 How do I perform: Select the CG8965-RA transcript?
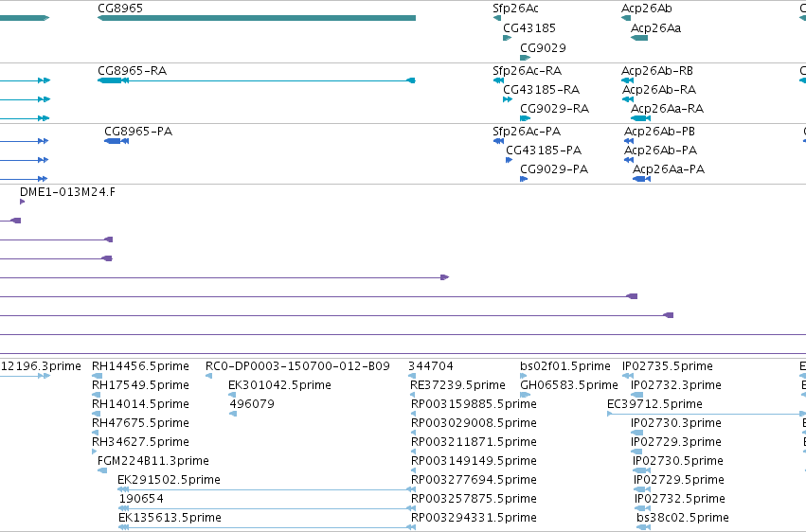(x=257, y=80)
